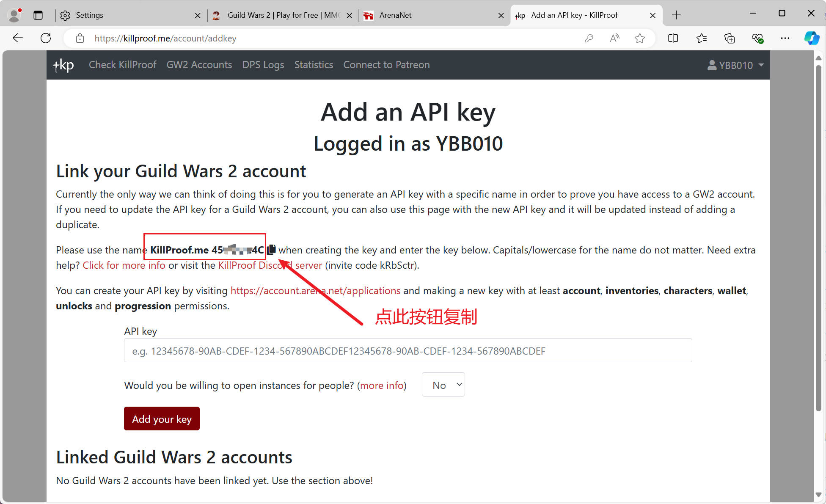Open the more info link about instances

tap(382, 386)
